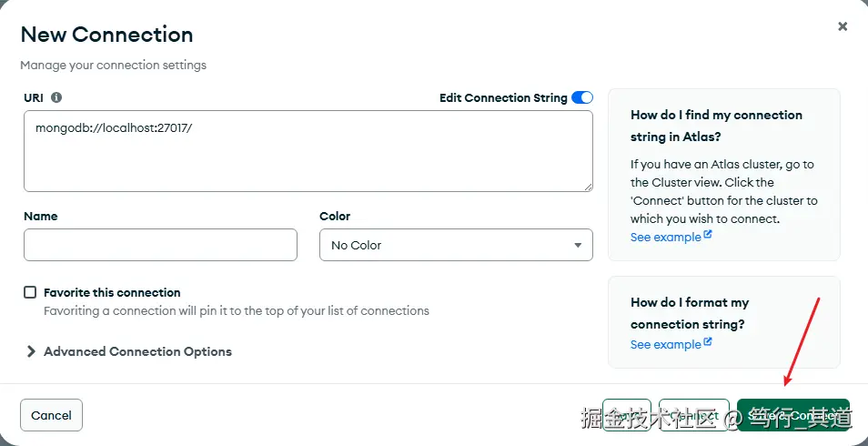The image size is (868, 446).
Task: Expand Advanced Connection Options
Action: [128, 351]
